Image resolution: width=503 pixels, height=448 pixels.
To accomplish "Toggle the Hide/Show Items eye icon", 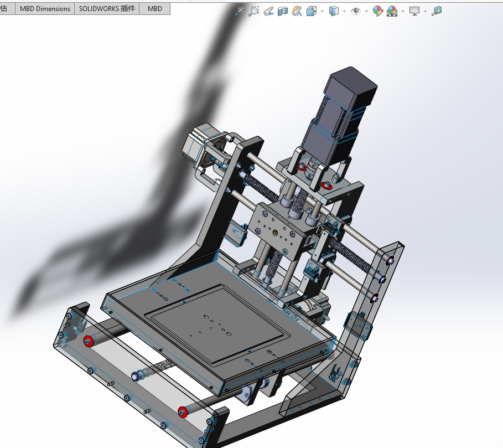I will tap(356, 11).
